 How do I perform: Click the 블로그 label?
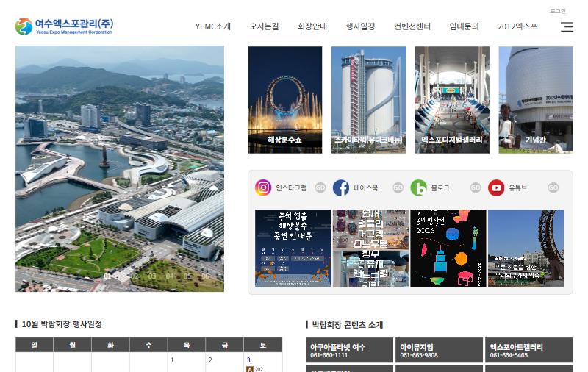[440, 188]
